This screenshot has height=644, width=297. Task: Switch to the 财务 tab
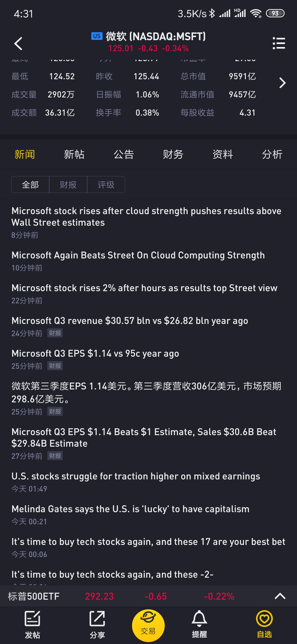tap(173, 154)
